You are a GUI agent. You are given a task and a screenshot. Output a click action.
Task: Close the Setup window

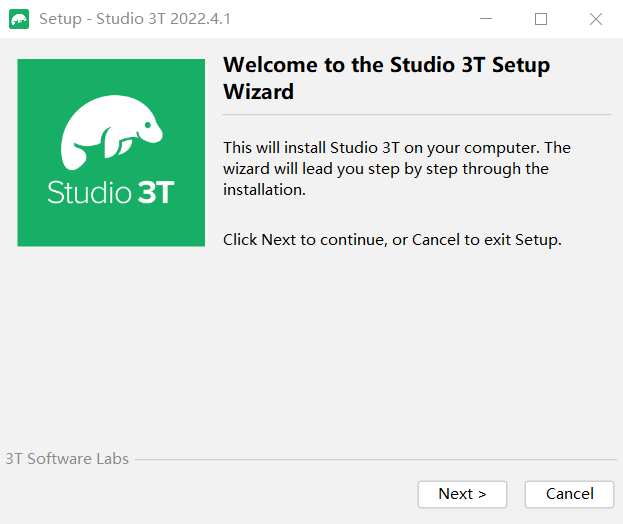(596, 19)
